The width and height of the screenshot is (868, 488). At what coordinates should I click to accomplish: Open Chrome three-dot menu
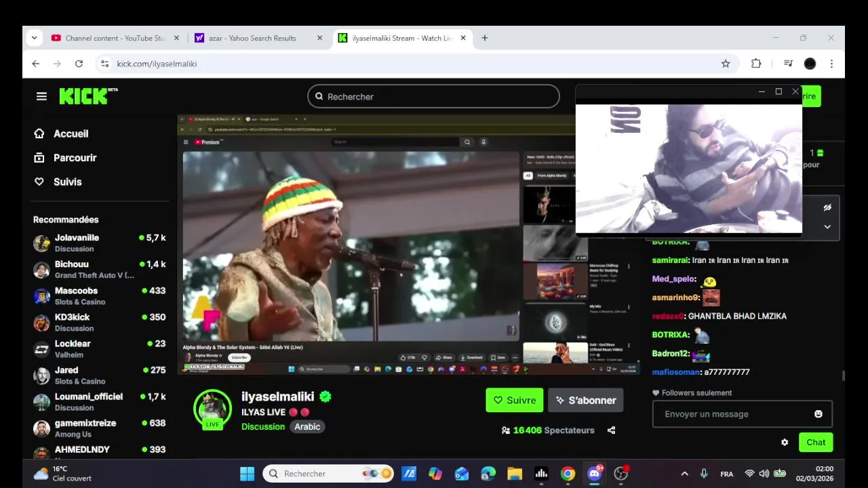(831, 64)
